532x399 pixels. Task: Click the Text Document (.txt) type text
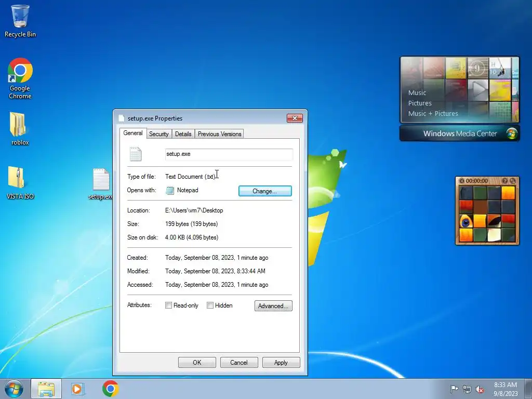click(x=190, y=177)
